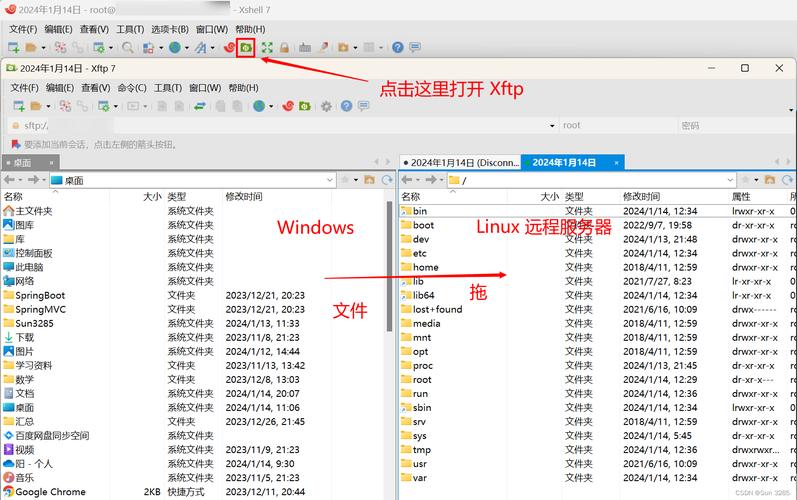Expand Xftp session properties dropdown arrow
The width and height of the screenshot is (797, 500).
(116, 107)
